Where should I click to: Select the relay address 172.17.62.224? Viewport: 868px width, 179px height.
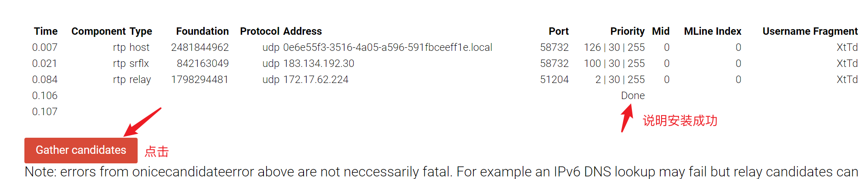tap(316, 80)
